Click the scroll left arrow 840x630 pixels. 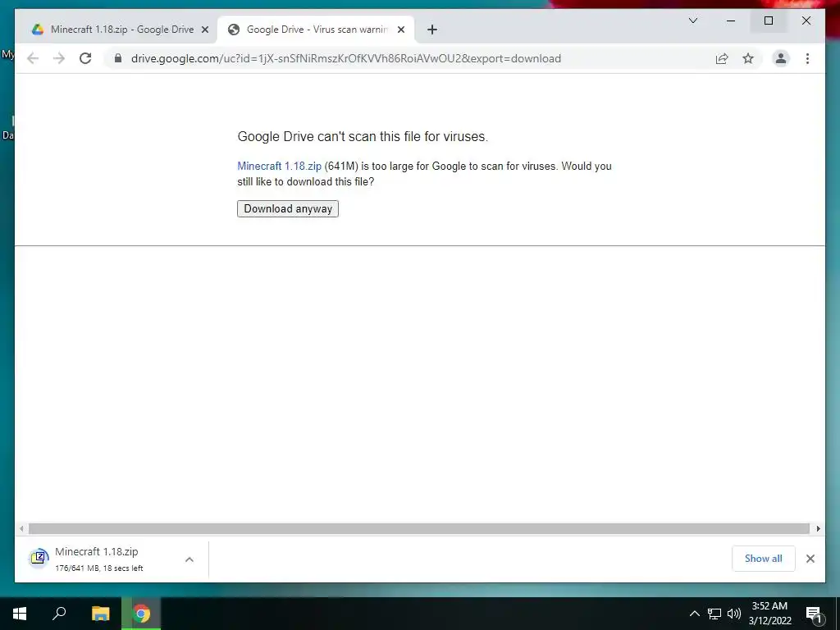click(x=21, y=529)
